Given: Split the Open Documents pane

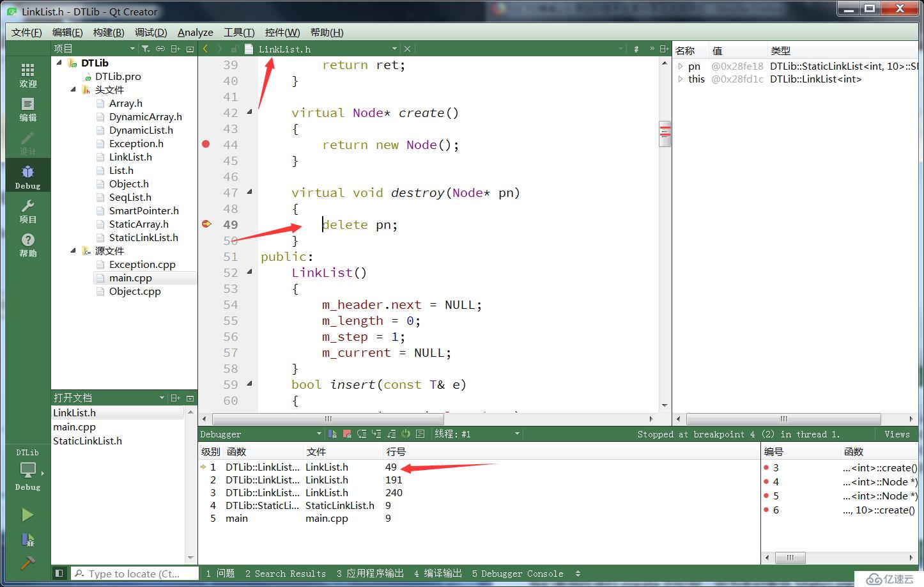Looking at the screenshot, I should tap(176, 398).
